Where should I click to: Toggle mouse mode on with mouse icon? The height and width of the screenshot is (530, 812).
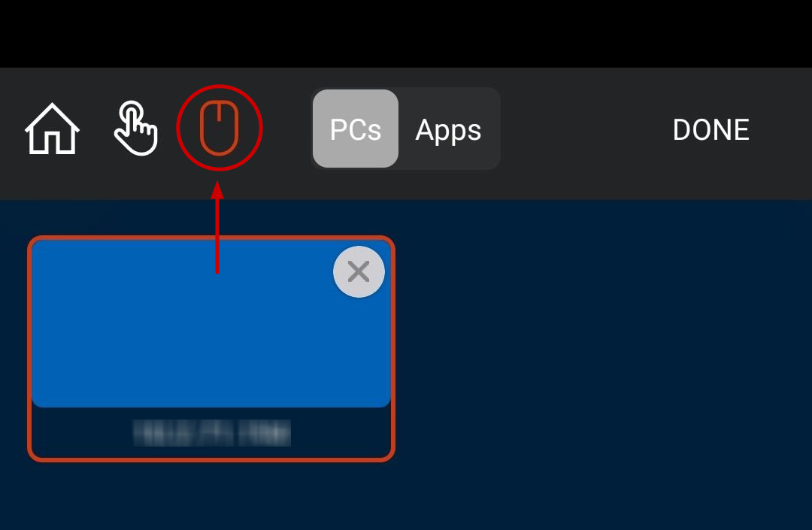(x=219, y=128)
